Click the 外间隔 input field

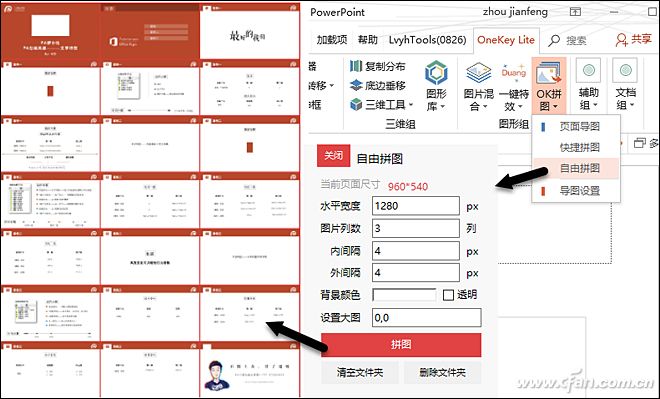coord(415,273)
